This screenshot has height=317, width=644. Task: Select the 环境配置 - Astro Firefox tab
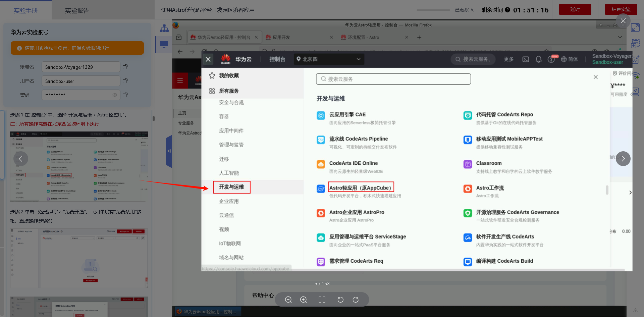pyautogui.click(x=374, y=37)
